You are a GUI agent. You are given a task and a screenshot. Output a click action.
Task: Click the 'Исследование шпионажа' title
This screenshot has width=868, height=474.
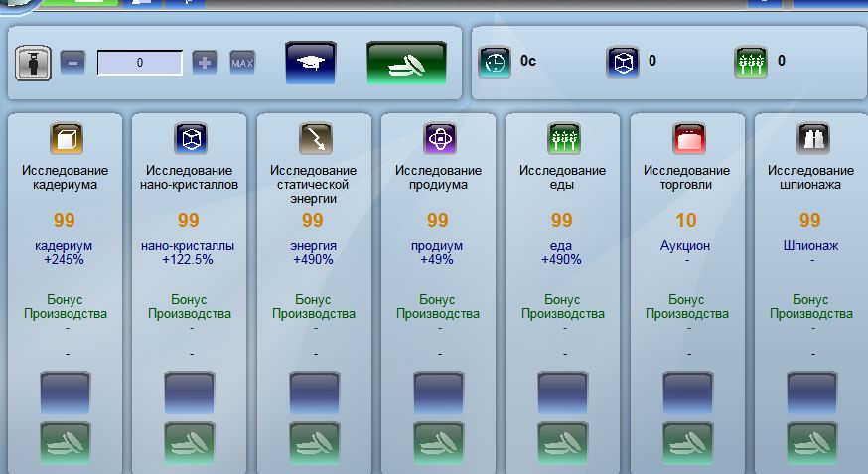pos(810,178)
